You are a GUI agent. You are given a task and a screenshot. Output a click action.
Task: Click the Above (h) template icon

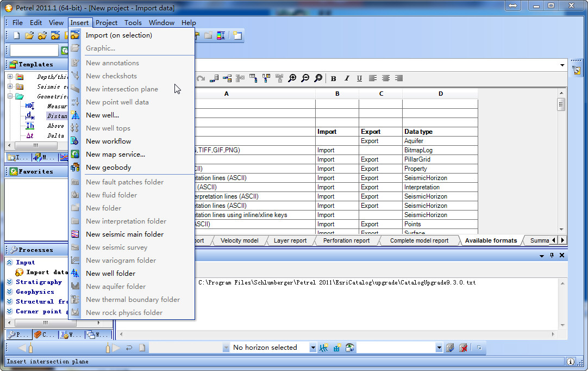30,126
